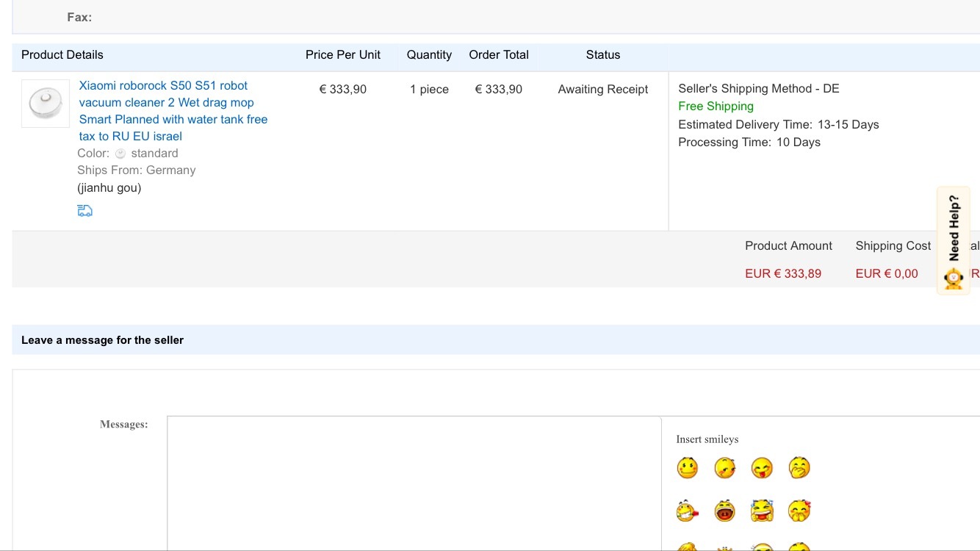Screen dimensions: 980x551
Task: Insert the hand-over-mouth giggling smiley
Action: 799,468
